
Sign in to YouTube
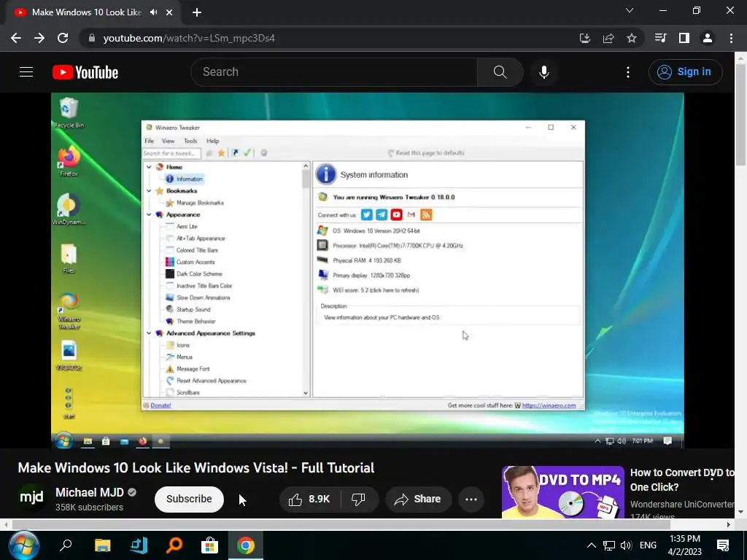(685, 72)
